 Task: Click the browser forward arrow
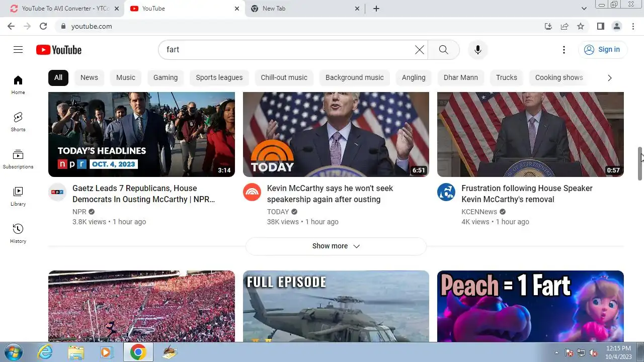(27, 26)
